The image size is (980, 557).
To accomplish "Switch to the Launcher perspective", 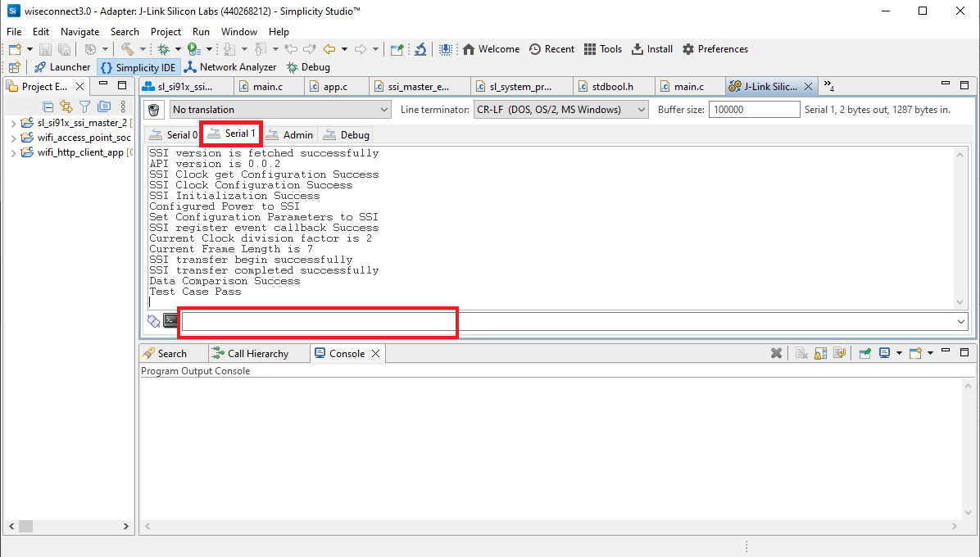I will pos(61,66).
